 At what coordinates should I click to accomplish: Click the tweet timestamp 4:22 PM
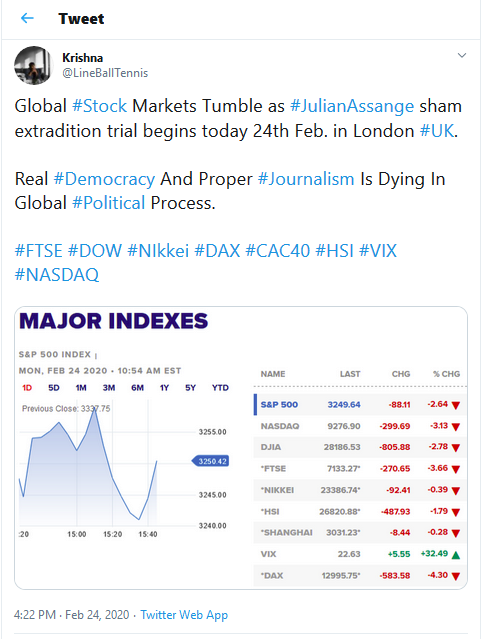[35, 615]
